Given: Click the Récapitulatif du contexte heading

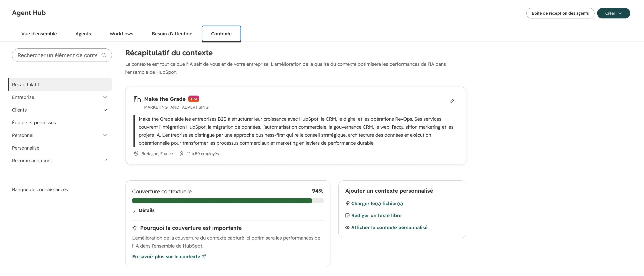Looking at the screenshot, I should coord(169,53).
